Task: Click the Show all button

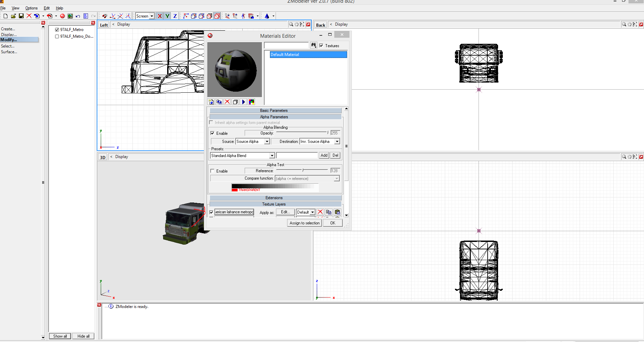Action: (60, 336)
